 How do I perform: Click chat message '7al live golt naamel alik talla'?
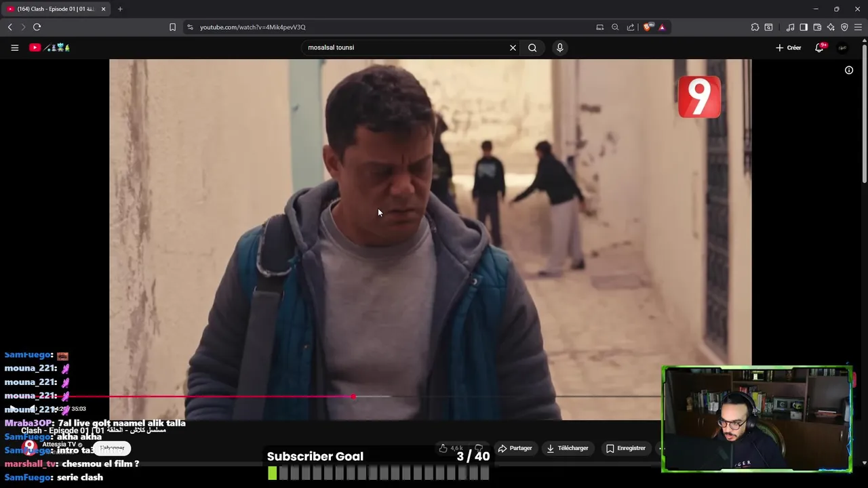(122, 423)
